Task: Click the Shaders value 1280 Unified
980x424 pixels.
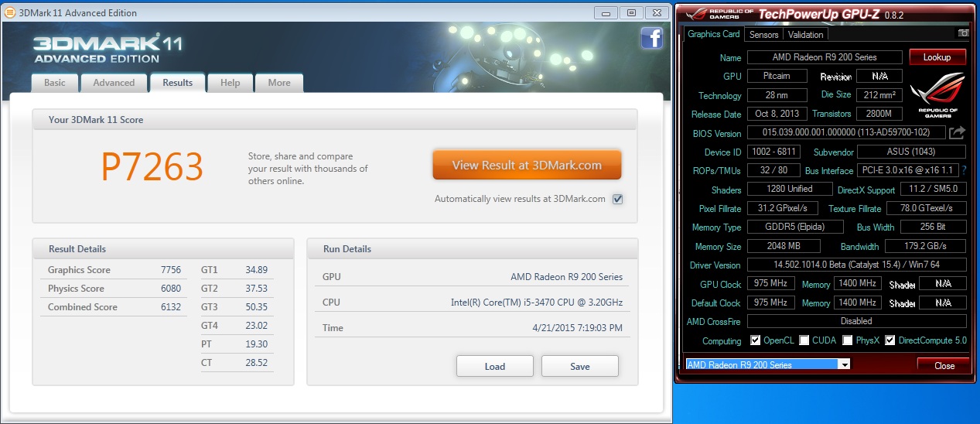Action: point(789,190)
